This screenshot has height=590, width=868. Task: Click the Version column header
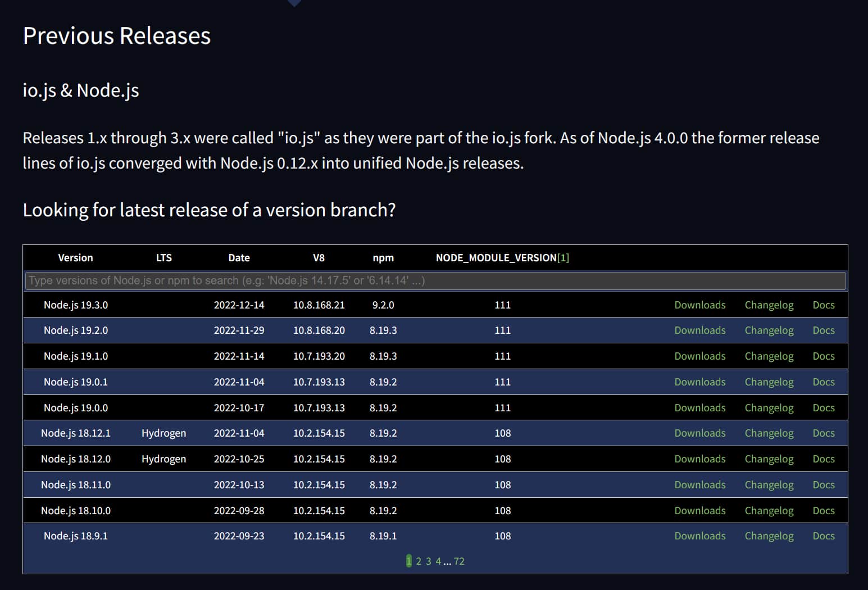pyautogui.click(x=75, y=258)
